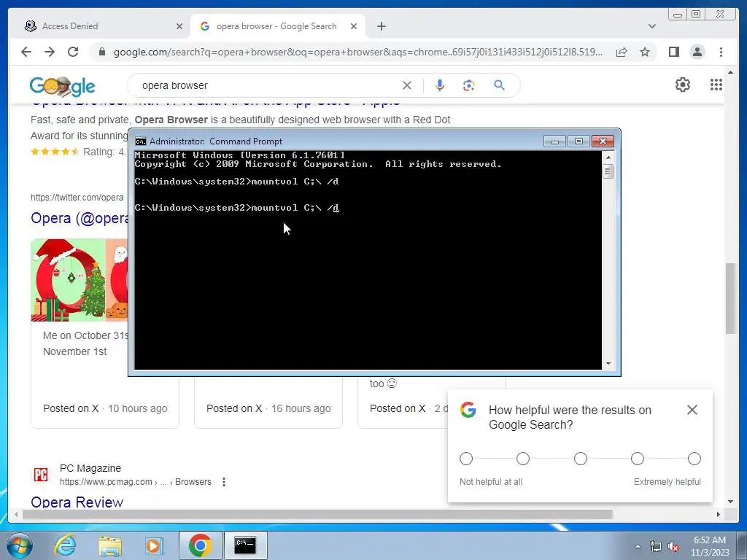
Task: Open a new Chrome tab
Action: click(381, 26)
